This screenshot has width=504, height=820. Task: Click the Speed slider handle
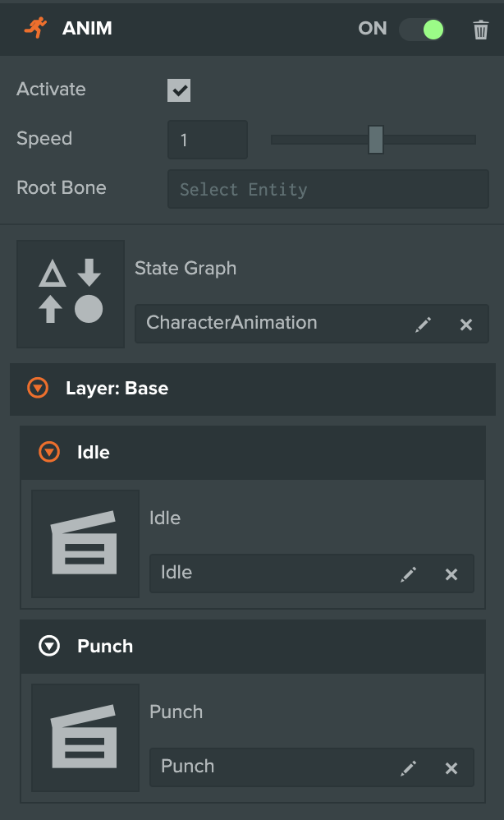coord(375,140)
